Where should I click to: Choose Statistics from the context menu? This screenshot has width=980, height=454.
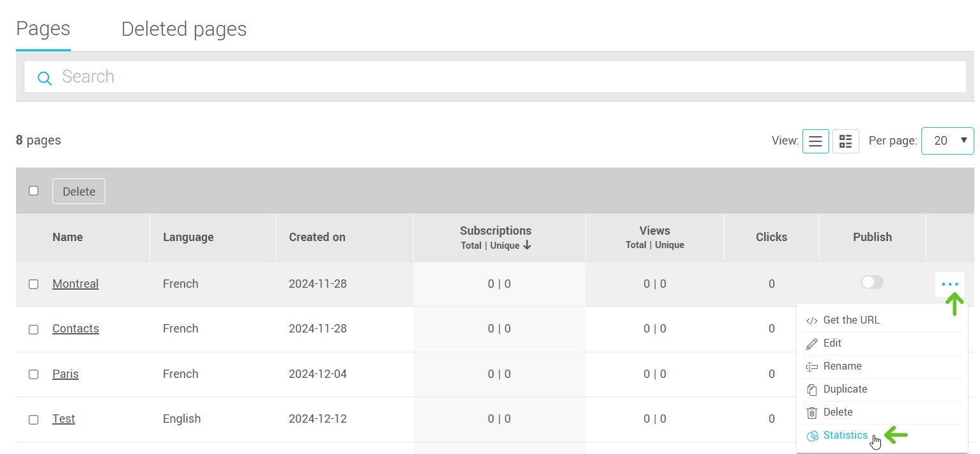coord(845,435)
